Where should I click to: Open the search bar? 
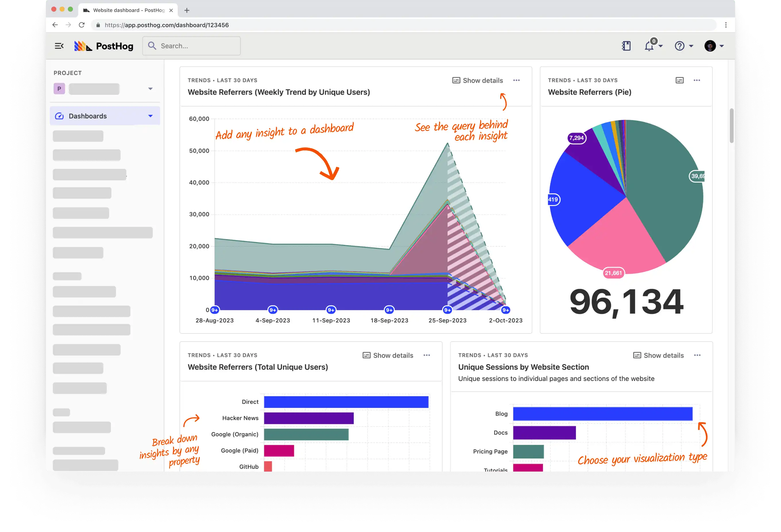click(191, 46)
